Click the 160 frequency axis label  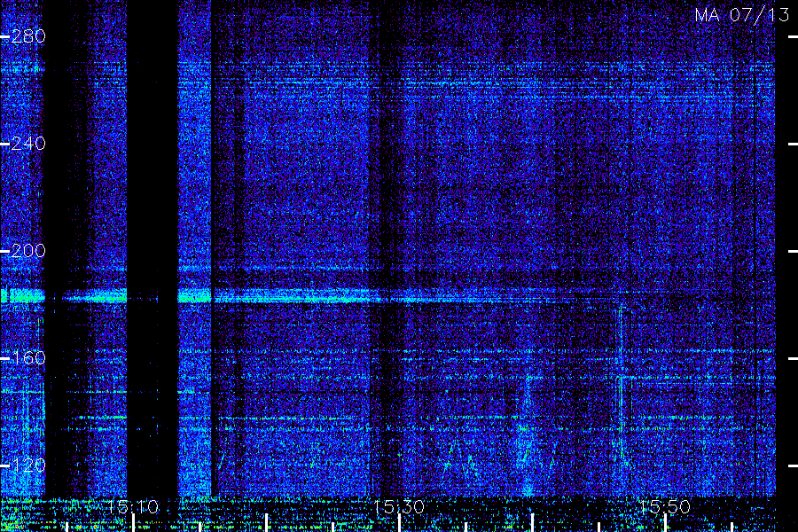tap(28, 358)
